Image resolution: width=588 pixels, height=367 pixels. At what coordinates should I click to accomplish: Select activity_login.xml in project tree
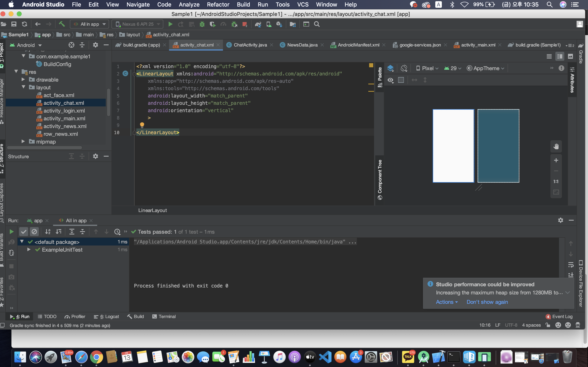tap(64, 111)
